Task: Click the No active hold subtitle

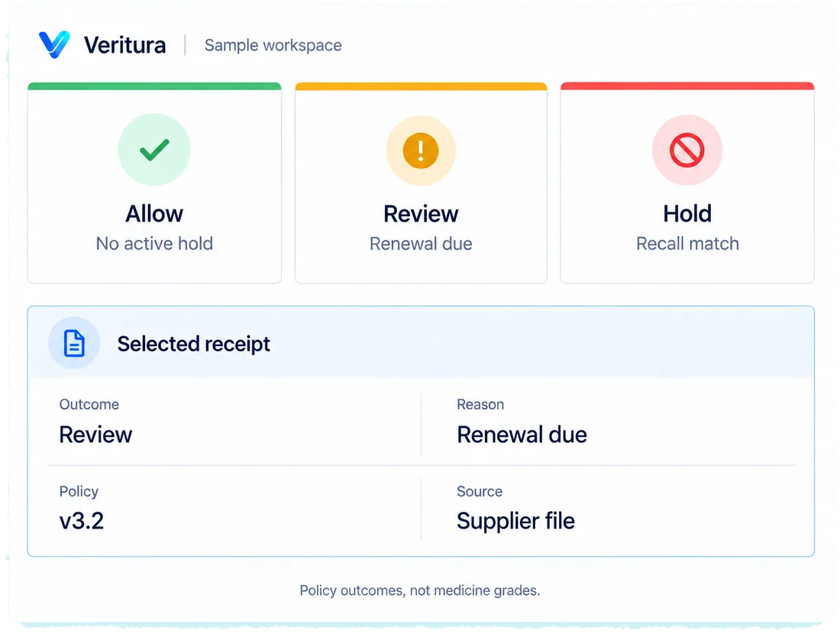Action: click(154, 244)
